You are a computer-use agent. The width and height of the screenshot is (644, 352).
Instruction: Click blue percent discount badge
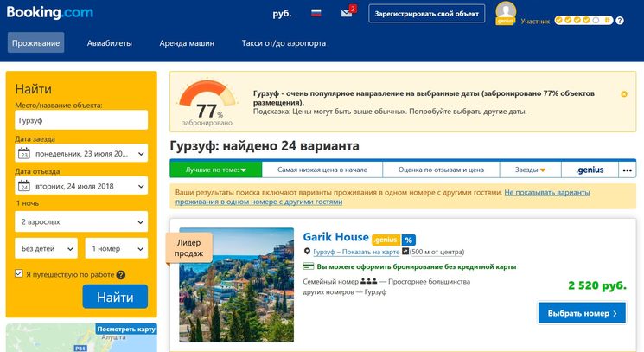pyautogui.click(x=408, y=240)
